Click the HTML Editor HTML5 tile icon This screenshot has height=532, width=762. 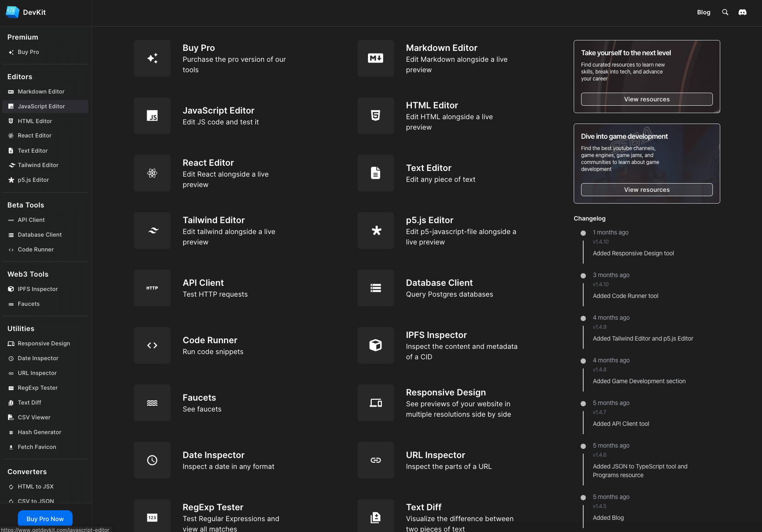pyautogui.click(x=376, y=116)
